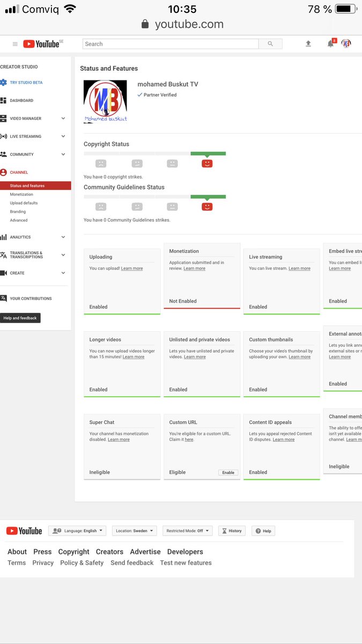This screenshot has width=362, height=644.
Task: Click the Live Streaming broadcast icon
Action: click(4, 136)
